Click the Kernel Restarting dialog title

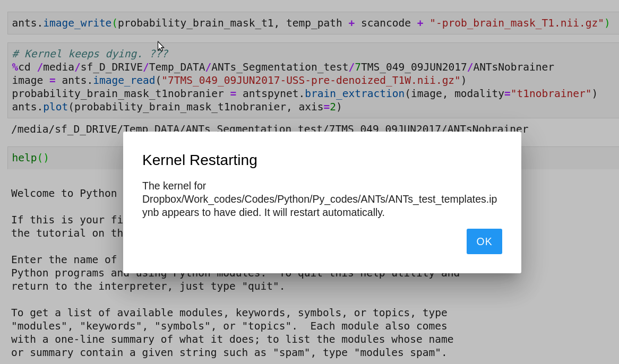click(x=199, y=160)
